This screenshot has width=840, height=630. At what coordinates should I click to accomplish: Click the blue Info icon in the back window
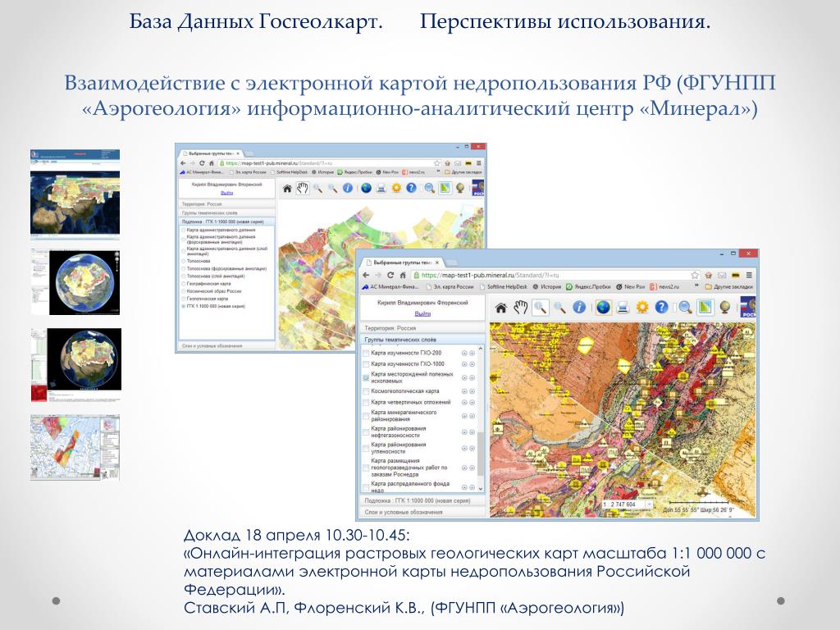348,188
